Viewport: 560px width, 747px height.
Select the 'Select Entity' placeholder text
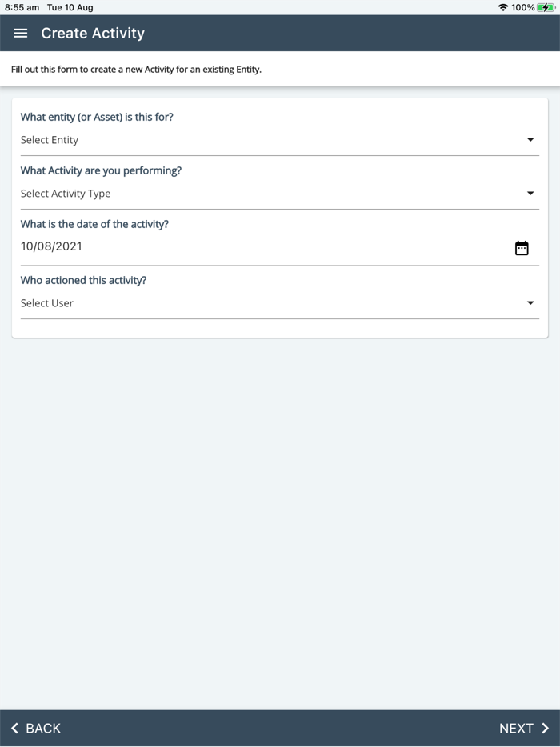pos(50,139)
